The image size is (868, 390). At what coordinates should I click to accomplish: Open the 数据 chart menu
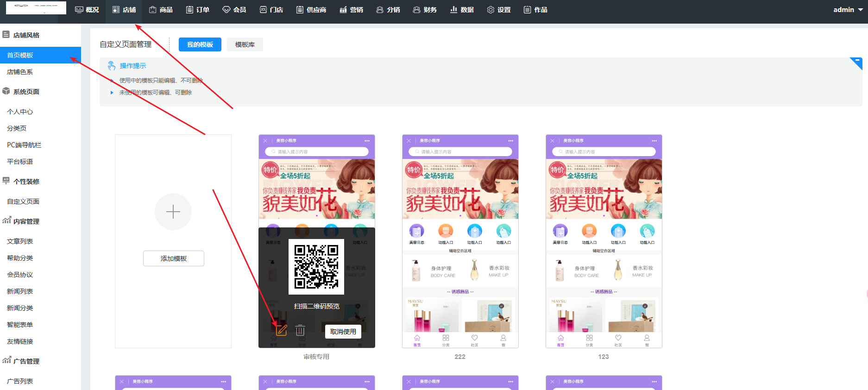[462, 10]
